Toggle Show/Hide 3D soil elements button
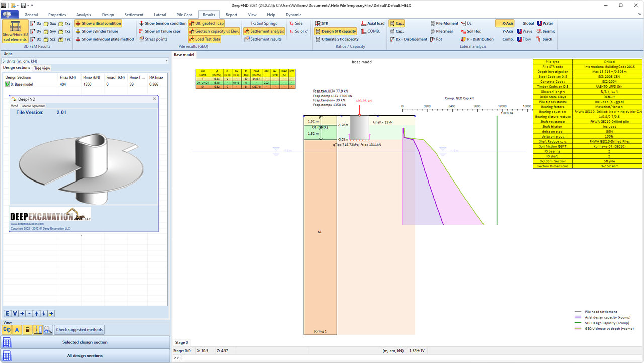The width and height of the screenshot is (644, 363). point(15,31)
